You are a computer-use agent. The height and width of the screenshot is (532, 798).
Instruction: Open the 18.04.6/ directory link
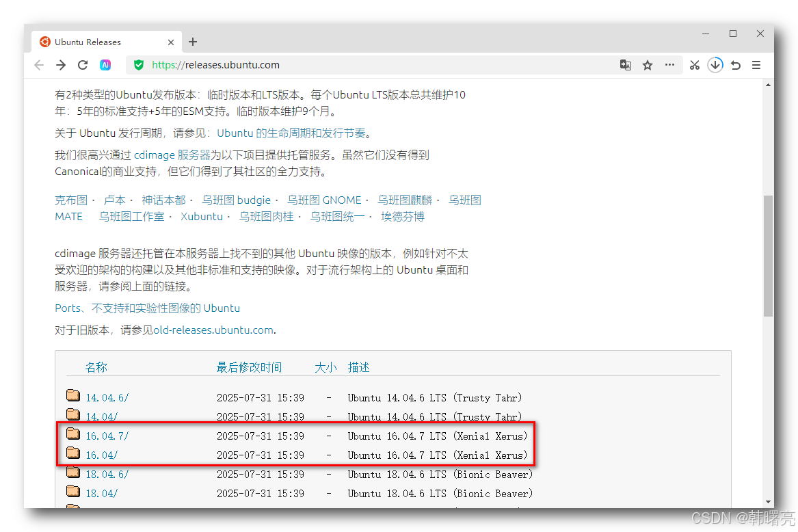tap(107, 475)
